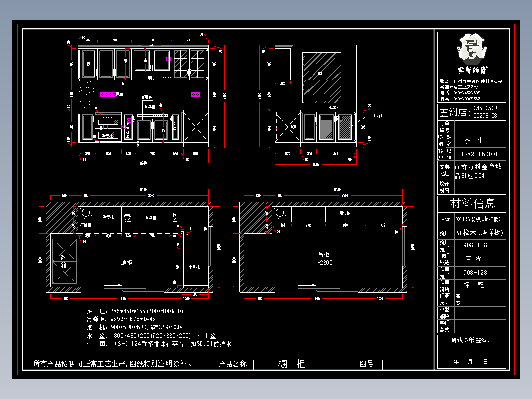The height and width of the screenshot is (399, 532).
Task: Select cabinet material '9011防潮板(店样板)'
Action: (478, 219)
